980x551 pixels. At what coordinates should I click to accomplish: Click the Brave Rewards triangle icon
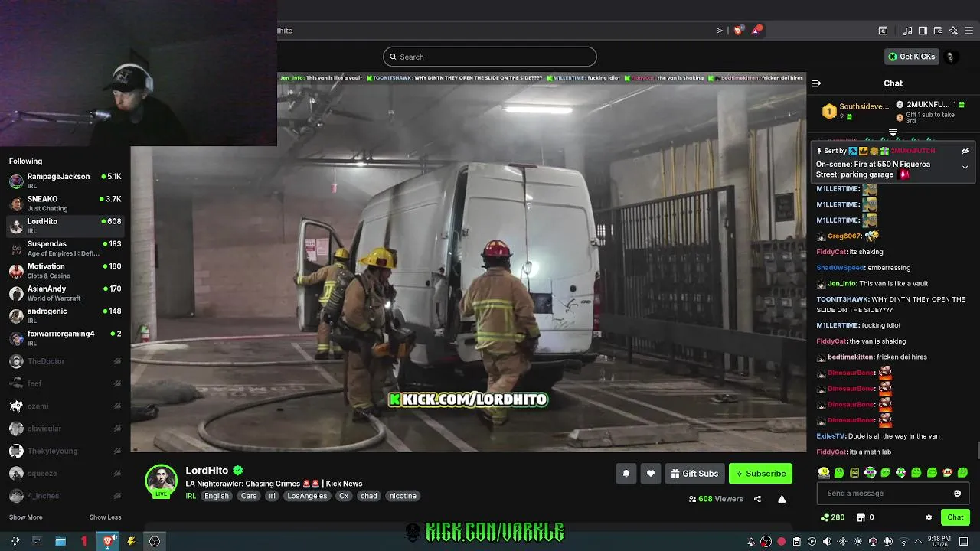(x=756, y=31)
